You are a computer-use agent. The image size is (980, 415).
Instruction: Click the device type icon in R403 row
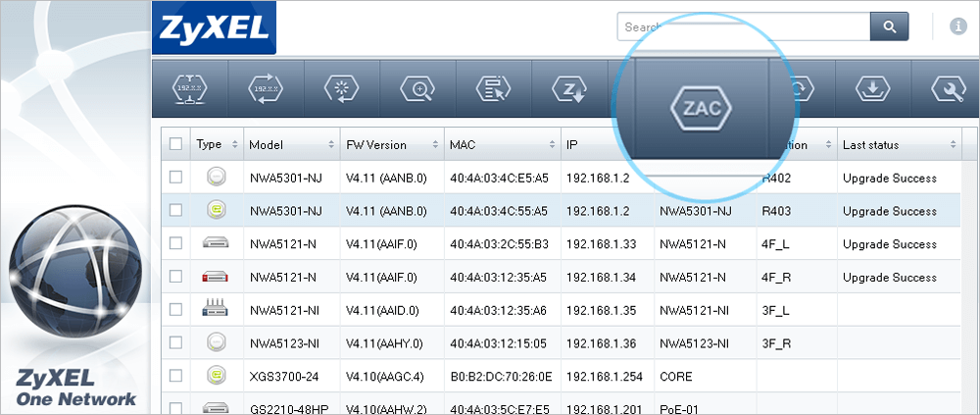(217, 211)
